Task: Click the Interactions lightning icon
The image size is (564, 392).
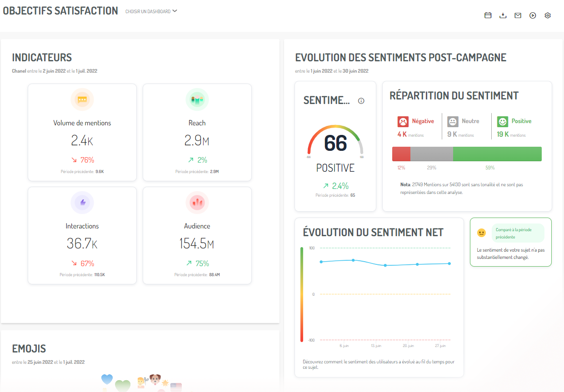Action: coord(82,203)
